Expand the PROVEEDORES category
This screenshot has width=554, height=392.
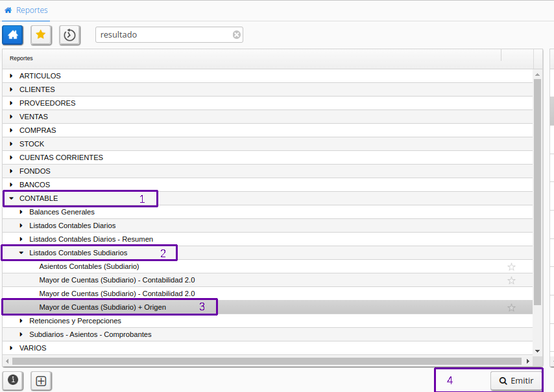click(x=11, y=103)
